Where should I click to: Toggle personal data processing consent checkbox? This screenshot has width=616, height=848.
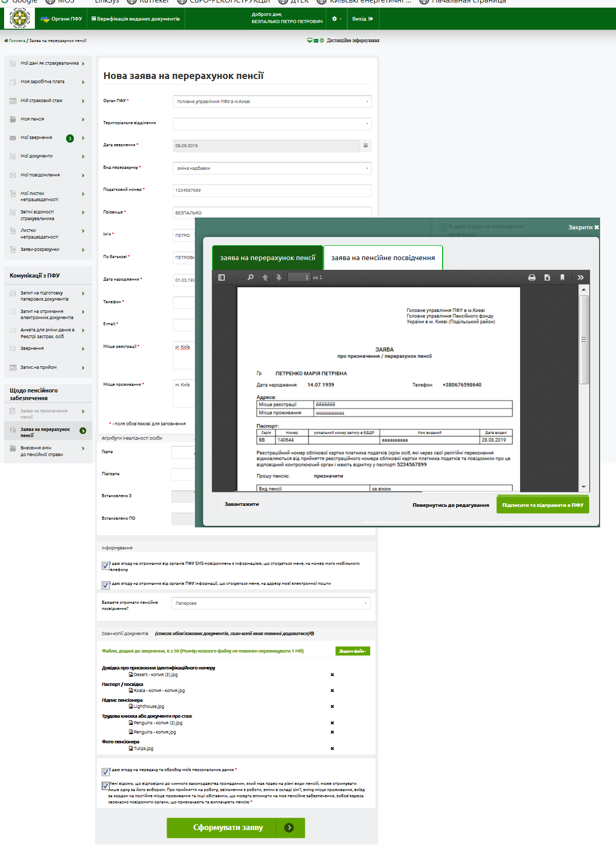(105, 772)
